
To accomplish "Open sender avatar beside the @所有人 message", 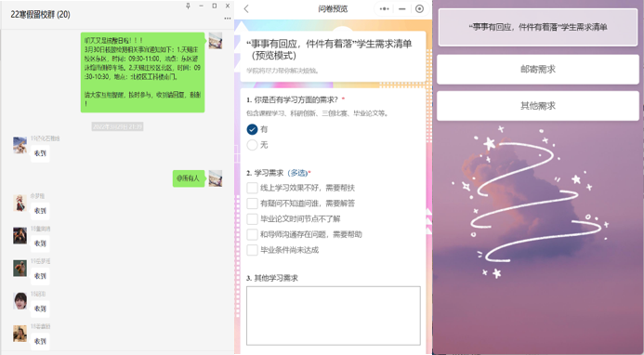I will [x=216, y=178].
